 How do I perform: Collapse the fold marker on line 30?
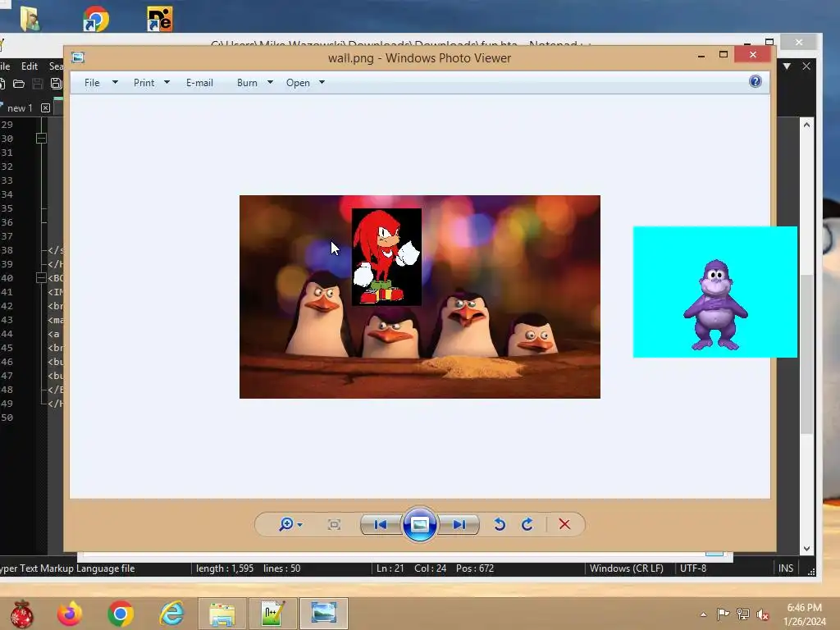tap(41, 138)
